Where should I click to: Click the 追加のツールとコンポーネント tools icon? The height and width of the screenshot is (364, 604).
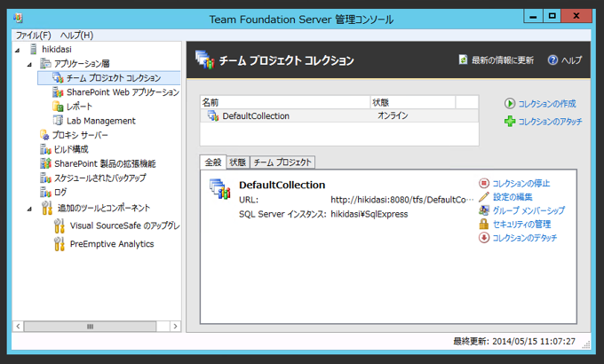click(x=47, y=208)
